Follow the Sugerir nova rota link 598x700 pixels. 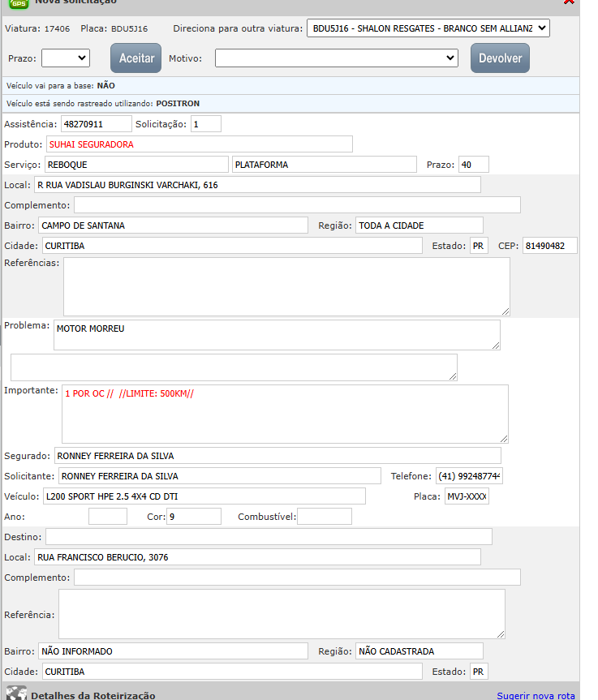pyautogui.click(x=536, y=695)
